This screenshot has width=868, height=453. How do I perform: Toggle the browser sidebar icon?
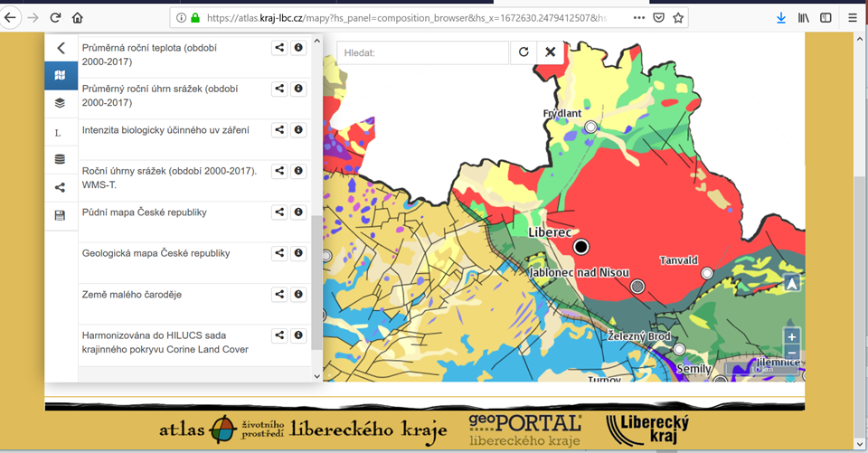(x=826, y=18)
